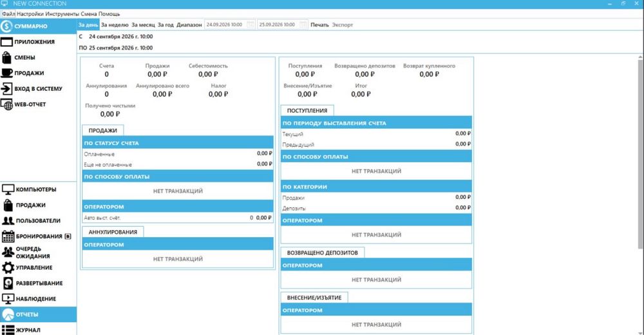Go to the Компьютеры module
Viewport: 644px width, 335px height.
[38, 189]
